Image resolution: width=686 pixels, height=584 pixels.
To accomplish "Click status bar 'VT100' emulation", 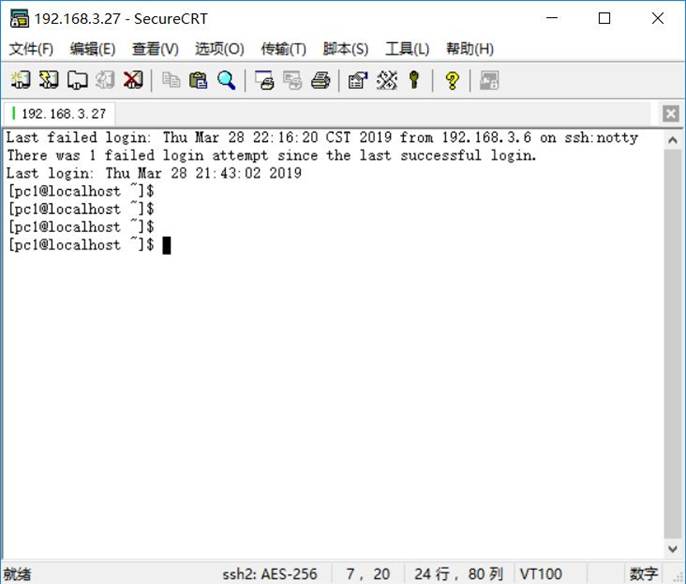I will (x=541, y=574).
